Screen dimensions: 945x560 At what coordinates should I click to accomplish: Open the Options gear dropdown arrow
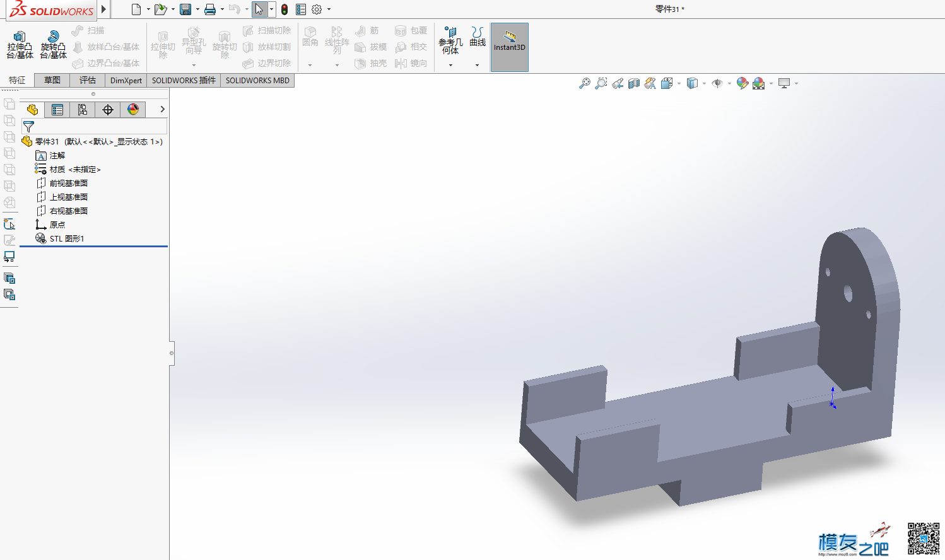(x=329, y=9)
